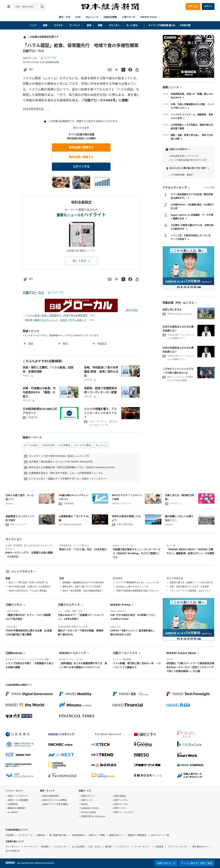This screenshot has width=220, height=868.
Task: X icon in the share row below the viewer promo
Action: click(123, 279)
